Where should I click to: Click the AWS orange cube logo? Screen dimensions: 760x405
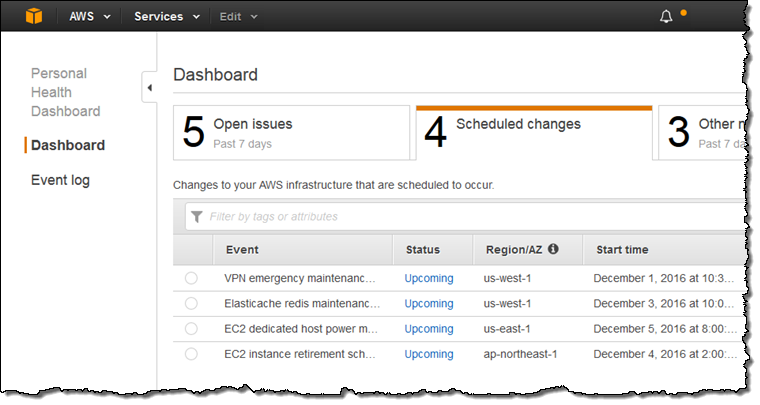coord(36,16)
